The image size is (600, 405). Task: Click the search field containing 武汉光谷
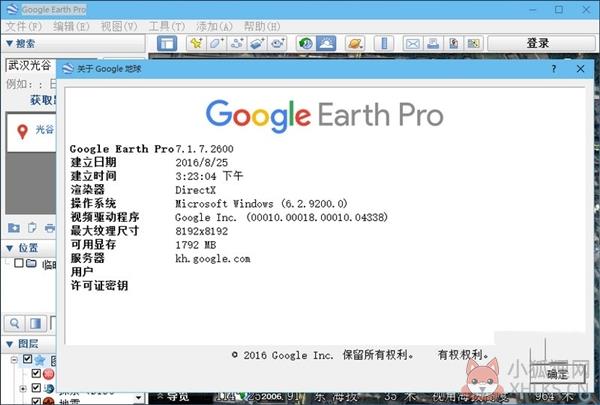tap(31, 65)
